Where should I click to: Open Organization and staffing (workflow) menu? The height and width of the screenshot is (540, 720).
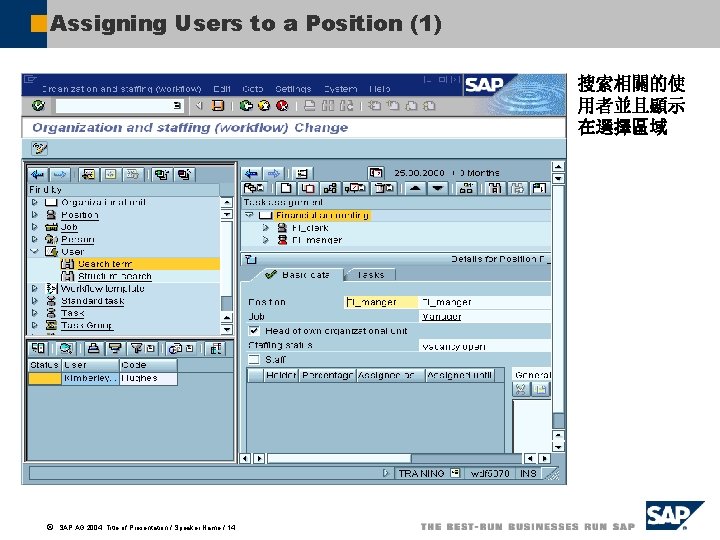[x=122, y=89]
